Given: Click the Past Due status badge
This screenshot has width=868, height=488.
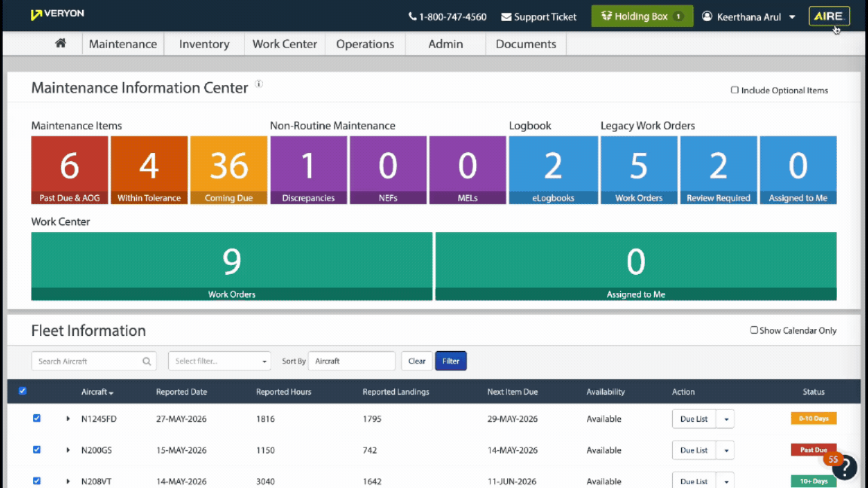Looking at the screenshot, I should tap(813, 450).
